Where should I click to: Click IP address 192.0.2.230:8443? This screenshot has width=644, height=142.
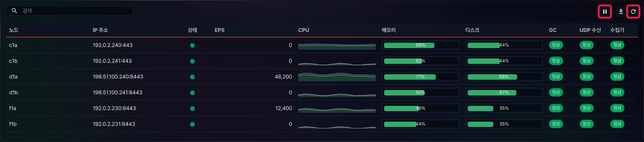coord(114,108)
